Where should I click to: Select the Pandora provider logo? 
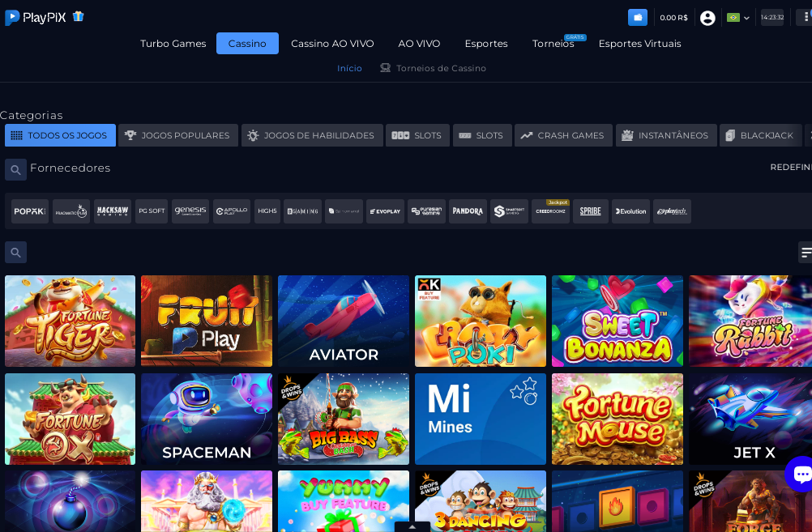pyautogui.click(x=468, y=211)
